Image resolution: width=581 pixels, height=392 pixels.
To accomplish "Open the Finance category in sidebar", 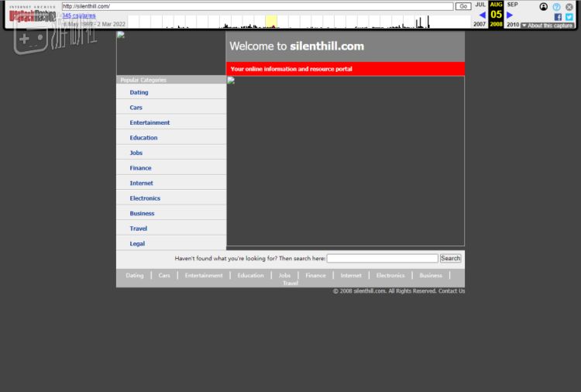I will (140, 168).
